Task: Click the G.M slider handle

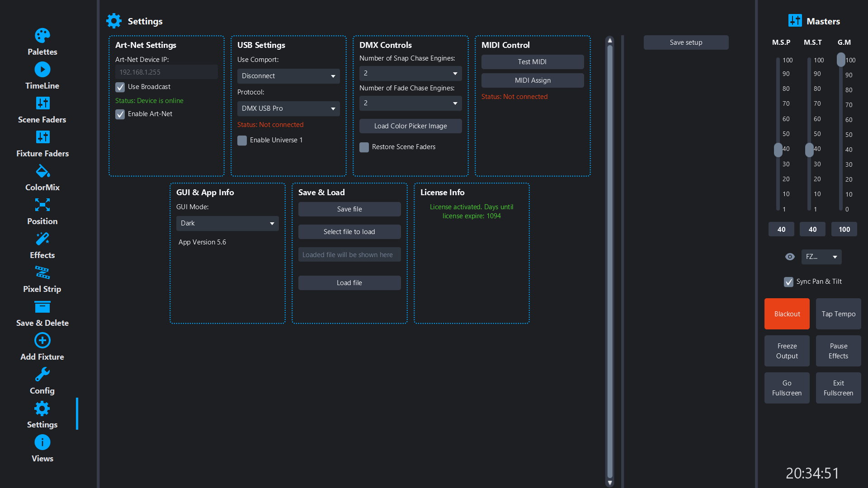Action: [841, 60]
